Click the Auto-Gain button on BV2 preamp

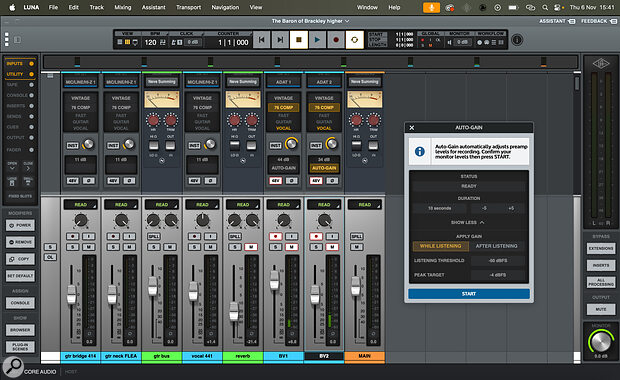[324, 168]
